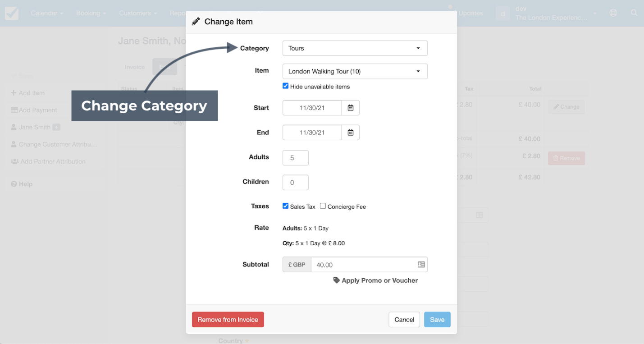Click the Adults quantity field
644x344 pixels.
point(296,158)
